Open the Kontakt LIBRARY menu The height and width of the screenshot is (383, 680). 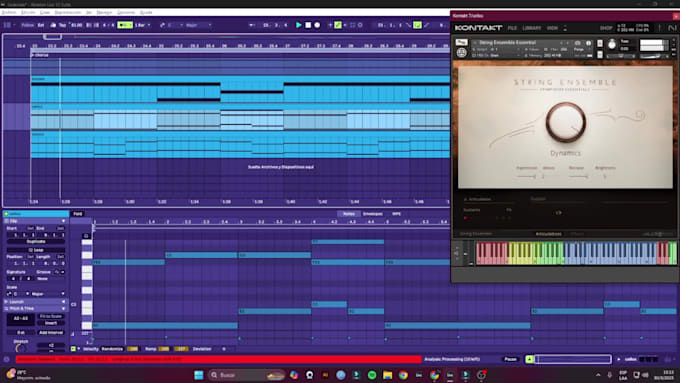coord(532,28)
